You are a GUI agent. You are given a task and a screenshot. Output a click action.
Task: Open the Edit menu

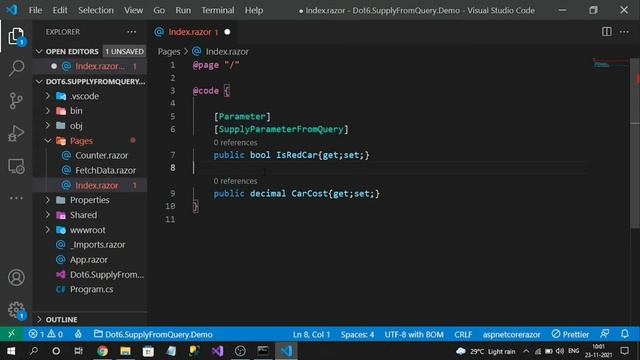[x=60, y=10]
